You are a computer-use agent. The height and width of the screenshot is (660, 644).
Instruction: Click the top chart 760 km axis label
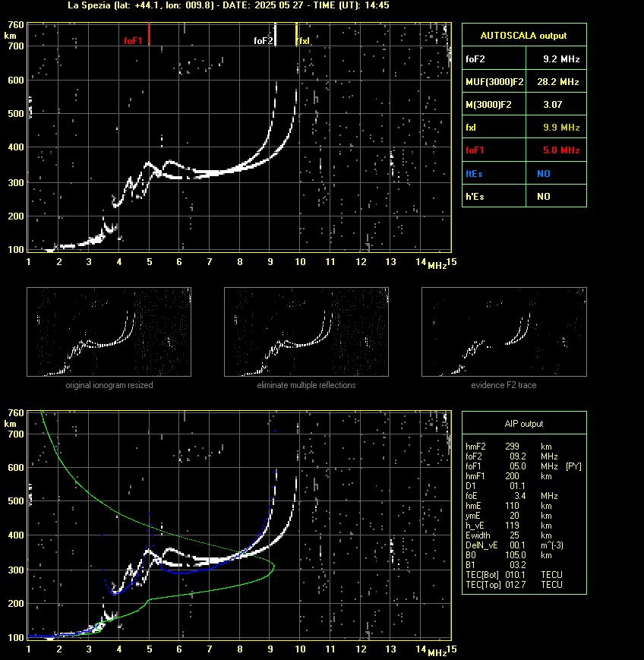pyautogui.click(x=16, y=25)
